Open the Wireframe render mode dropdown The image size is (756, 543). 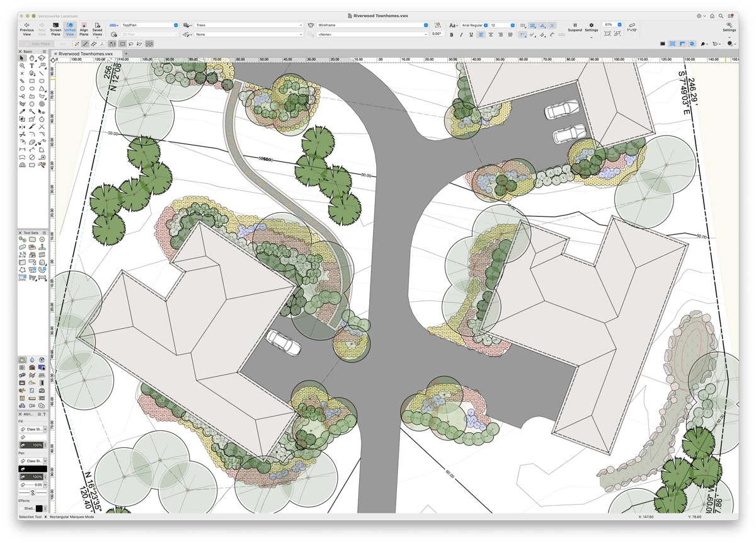[365, 25]
